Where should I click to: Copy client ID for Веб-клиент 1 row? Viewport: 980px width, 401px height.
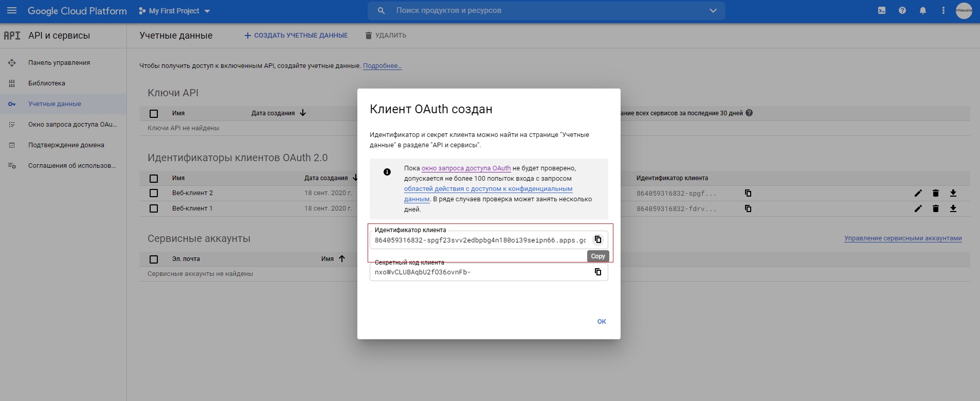coord(748,208)
